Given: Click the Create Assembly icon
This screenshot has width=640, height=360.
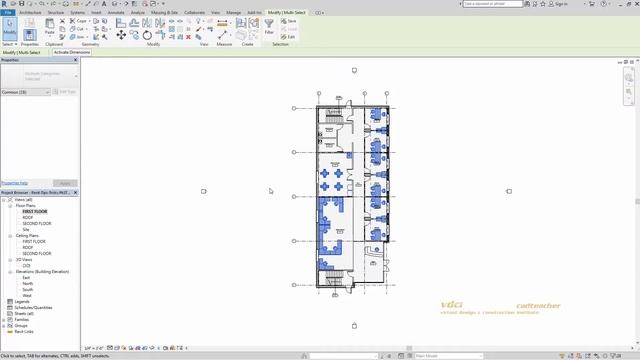Looking at the screenshot, I should pyautogui.click(x=241, y=23).
